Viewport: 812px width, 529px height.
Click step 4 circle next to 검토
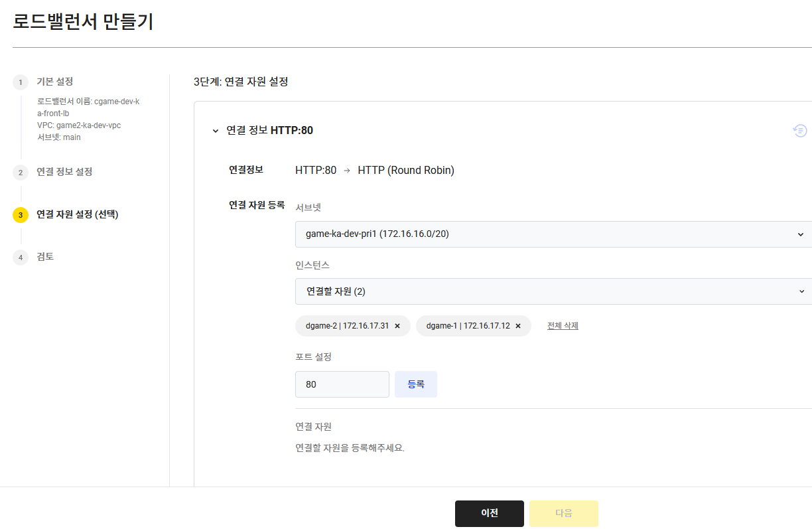21,257
